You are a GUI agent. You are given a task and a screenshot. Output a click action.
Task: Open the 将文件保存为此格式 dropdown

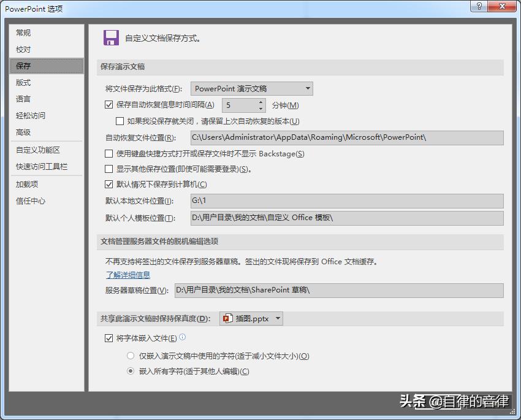(x=252, y=89)
